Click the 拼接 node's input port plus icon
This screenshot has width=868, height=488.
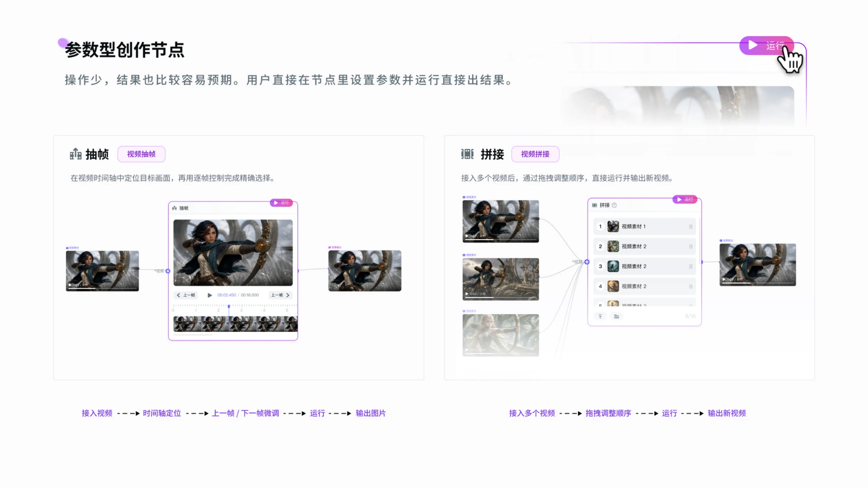587,262
